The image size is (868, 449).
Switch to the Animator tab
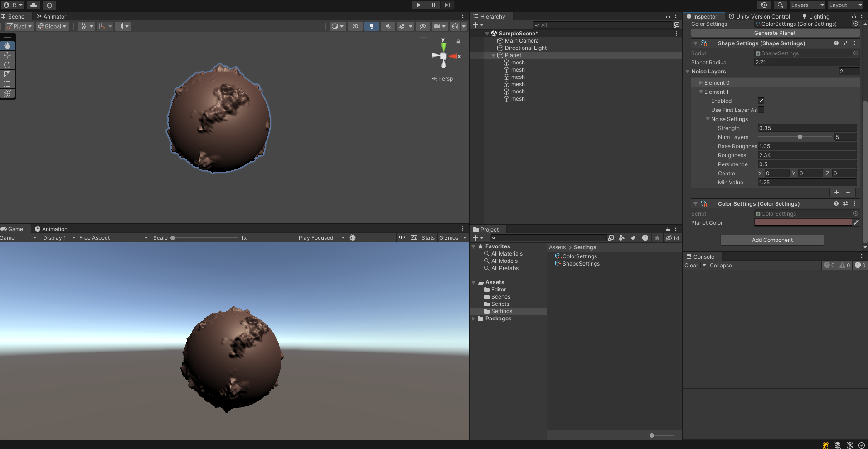(x=51, y=16)
